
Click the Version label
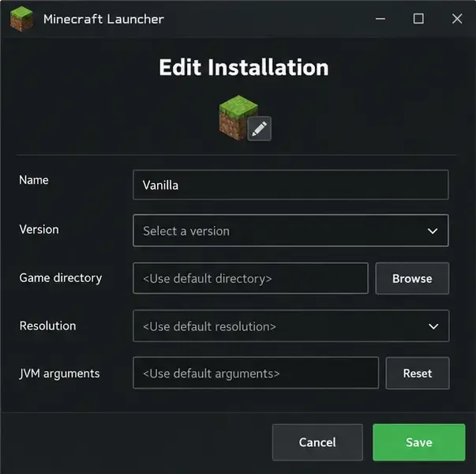click(39, 229)
